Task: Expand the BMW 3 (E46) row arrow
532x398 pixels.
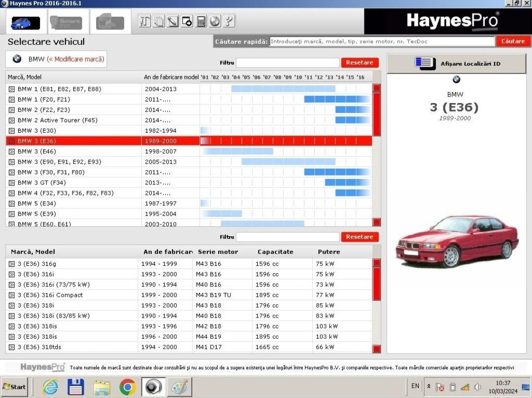Action: pyautogui.click(x=11, y=151)
